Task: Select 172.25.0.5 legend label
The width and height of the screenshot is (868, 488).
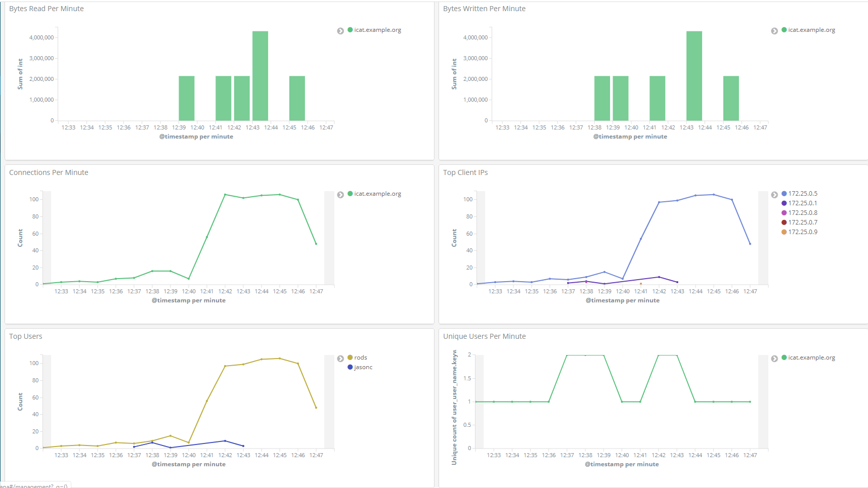Action: click(803, 194)
